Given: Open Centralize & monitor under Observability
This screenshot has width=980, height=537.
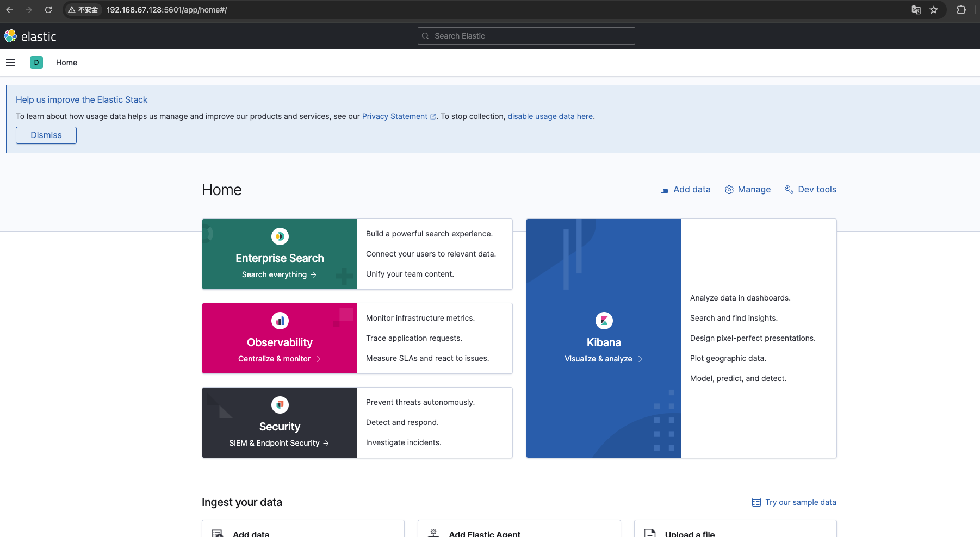Looking at the screenshot, I should 280,359.
